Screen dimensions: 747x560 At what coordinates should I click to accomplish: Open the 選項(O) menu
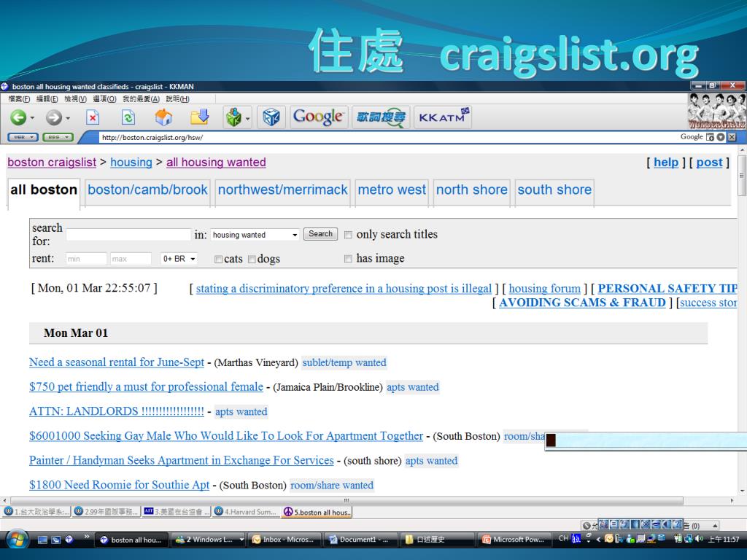click(104, 99)
